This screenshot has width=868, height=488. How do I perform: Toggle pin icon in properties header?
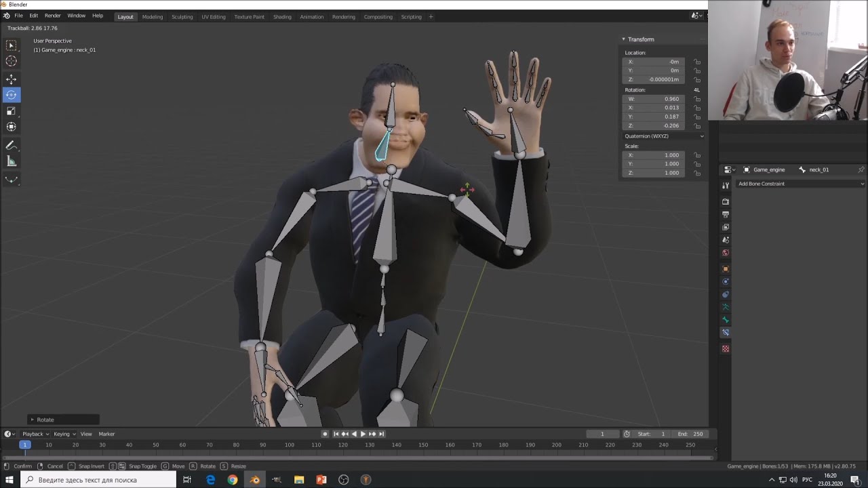pos(861,169)
